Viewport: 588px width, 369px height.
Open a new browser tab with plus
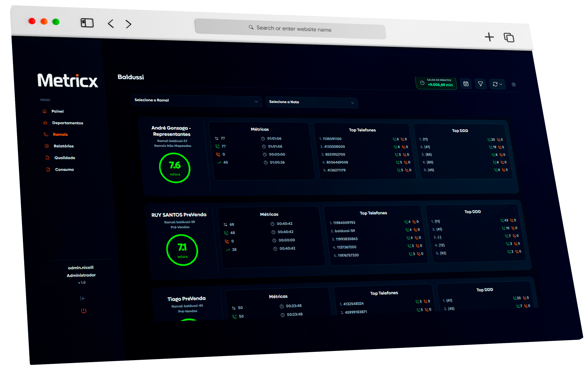pyautogui.click(x=489, y=37)
